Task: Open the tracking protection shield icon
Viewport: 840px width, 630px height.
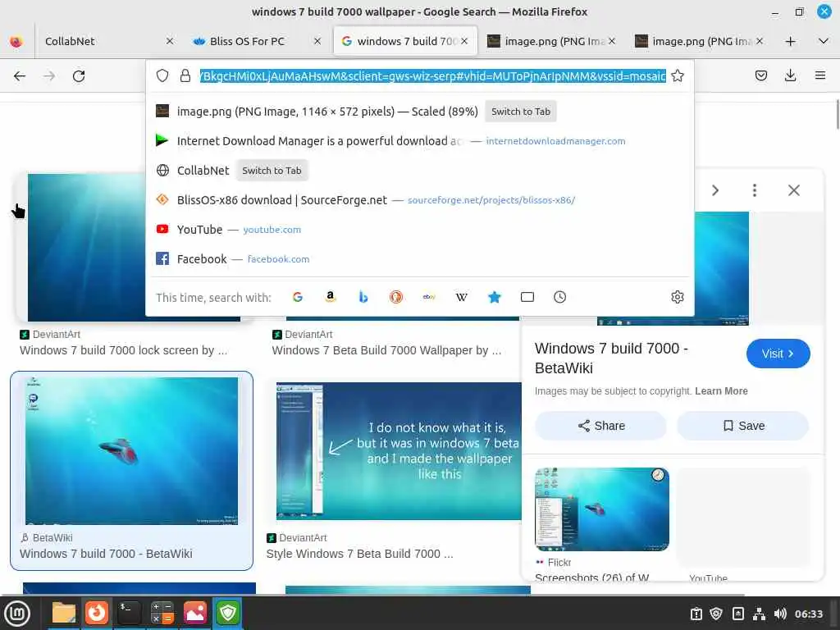Action: (162, 75)
